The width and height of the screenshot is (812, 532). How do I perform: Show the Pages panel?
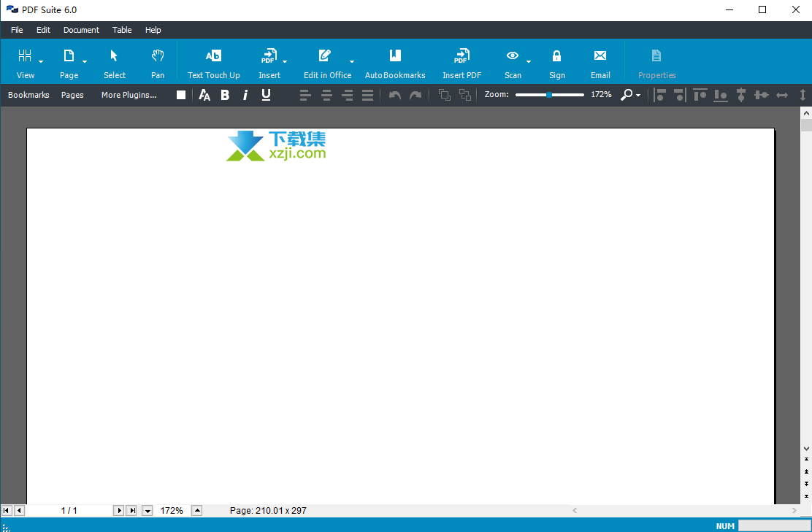point(72,95)
